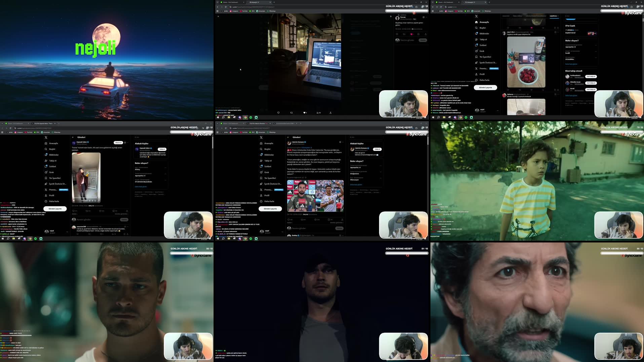Bookmark the Kaynak Haber post
The height and width of the screenshot is (362, 644).
[114, 211]
